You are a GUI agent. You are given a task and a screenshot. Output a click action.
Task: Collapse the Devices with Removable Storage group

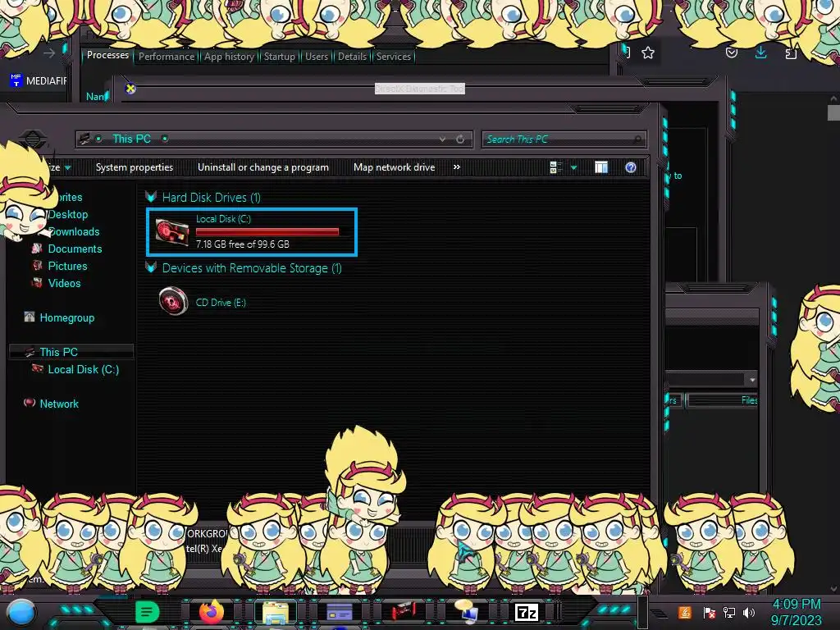[x=151, y=268]
